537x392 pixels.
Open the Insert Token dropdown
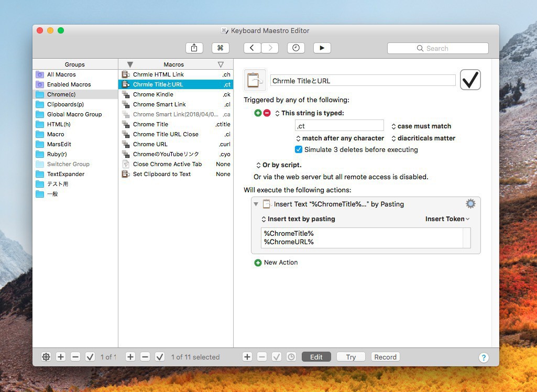click(x=447, y=219)
